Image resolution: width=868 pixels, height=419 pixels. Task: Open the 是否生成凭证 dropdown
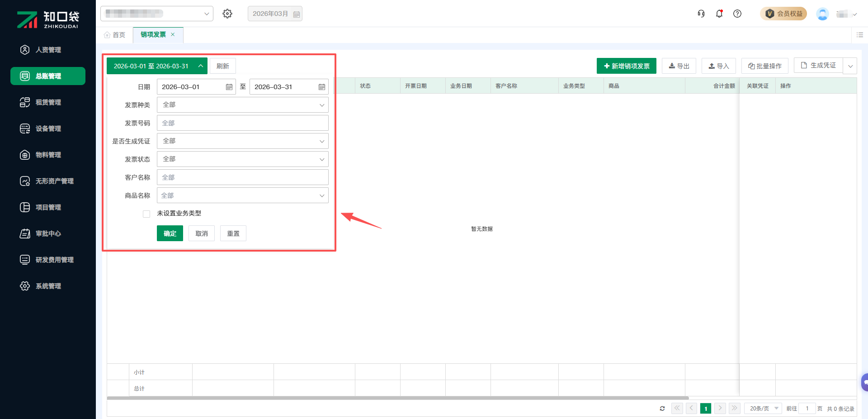[243, 141]
